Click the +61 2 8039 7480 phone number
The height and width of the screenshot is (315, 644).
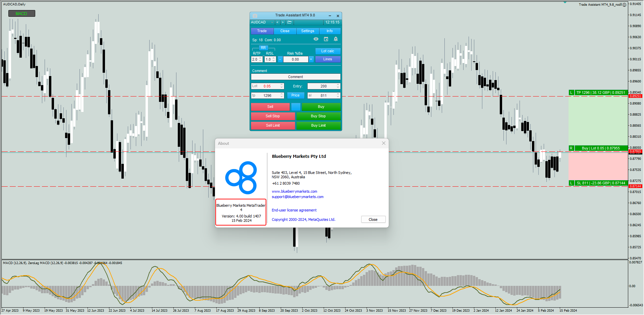point(286,184)
